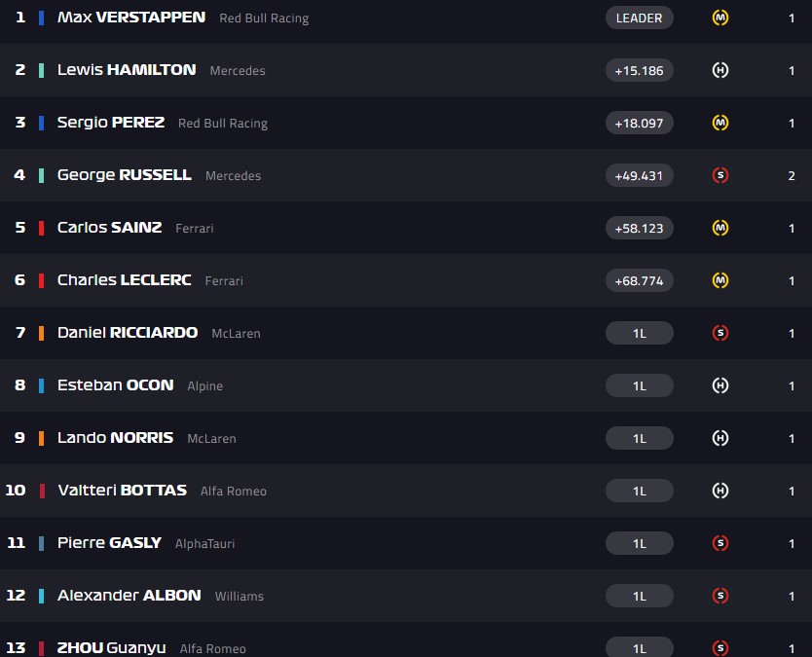Image resolution: width=812 pixels, height=657 pixels.
Task: Click Bottas's hard tyre icon
Action: 720,491
